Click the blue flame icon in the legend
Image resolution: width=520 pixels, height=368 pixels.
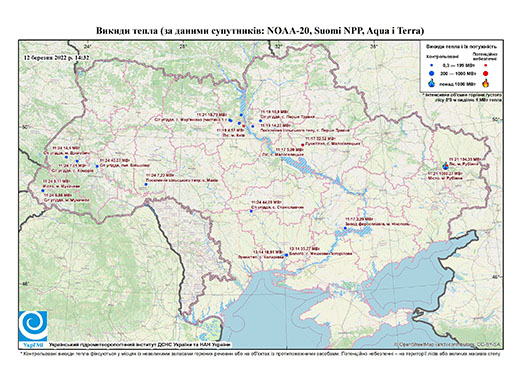[x=432, y=83]
